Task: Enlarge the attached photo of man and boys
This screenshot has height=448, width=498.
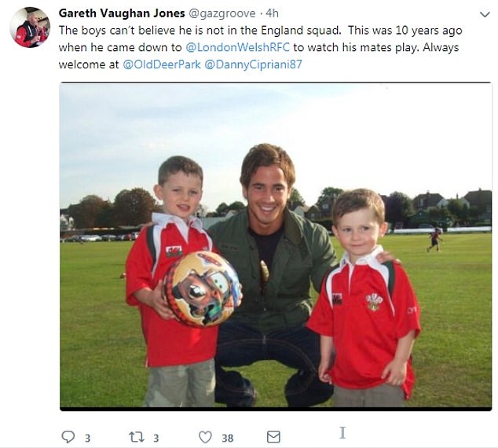Action: click(x=276, y=246)
